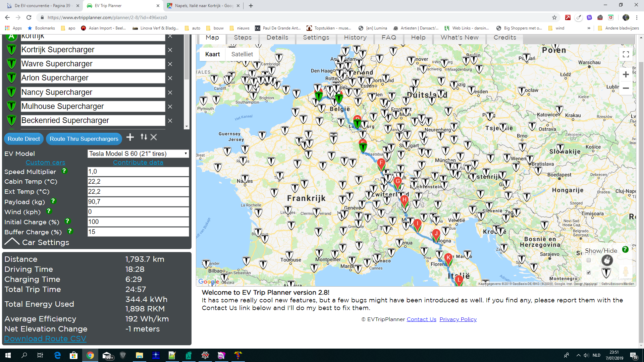
Task: Click the Street View pegman icon
Action: pyautogui.click(x=626, y=271)
